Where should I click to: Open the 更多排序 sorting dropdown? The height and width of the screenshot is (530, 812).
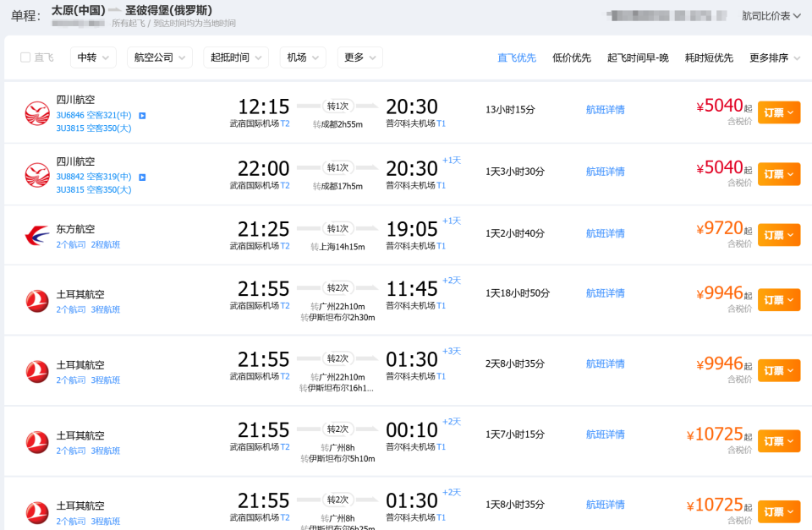tap(775, 58)
